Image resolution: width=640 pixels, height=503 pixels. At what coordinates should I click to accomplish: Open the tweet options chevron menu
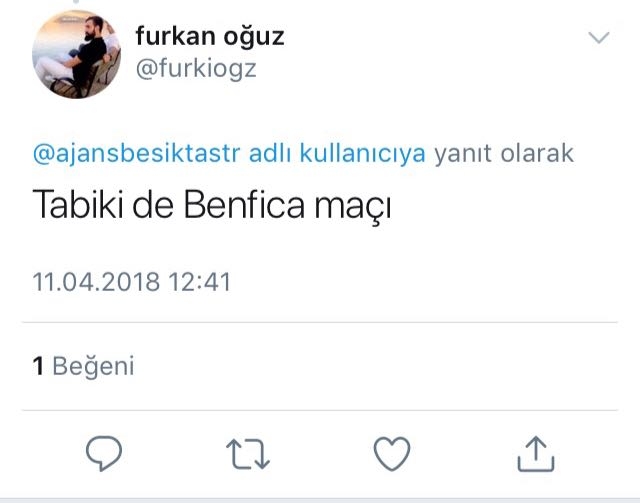click(599, 39)
